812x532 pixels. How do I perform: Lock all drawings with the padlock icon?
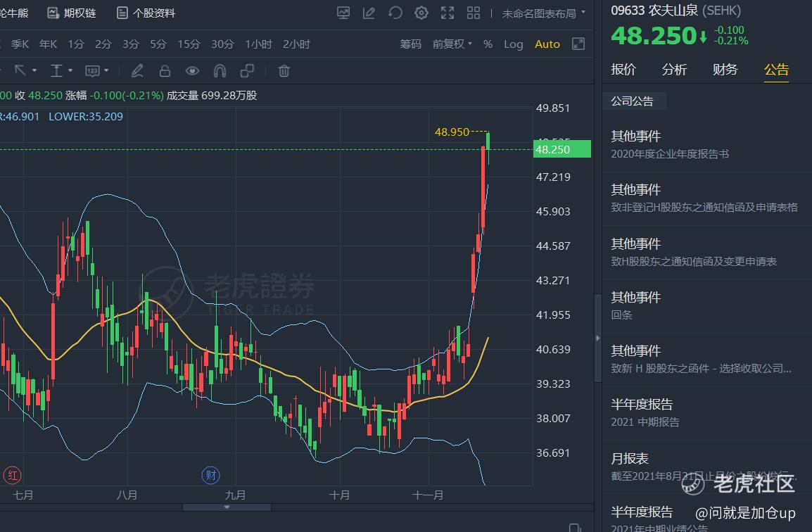165,71
